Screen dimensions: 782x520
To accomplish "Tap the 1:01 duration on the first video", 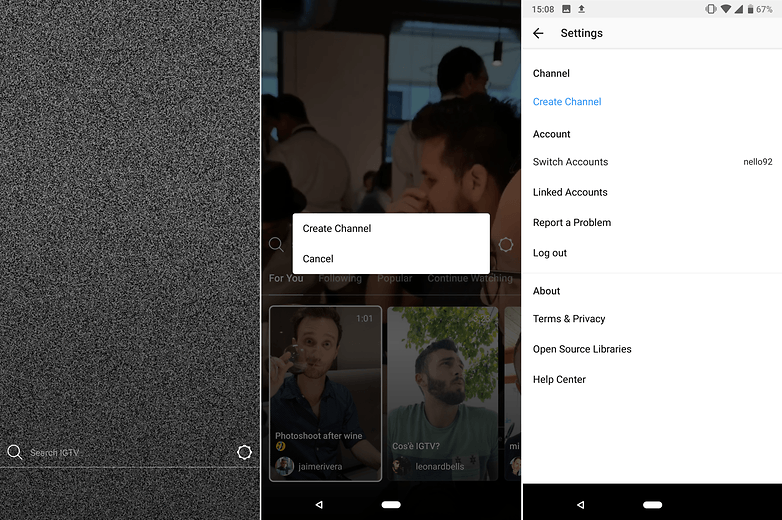I will [x=364, y=319].
